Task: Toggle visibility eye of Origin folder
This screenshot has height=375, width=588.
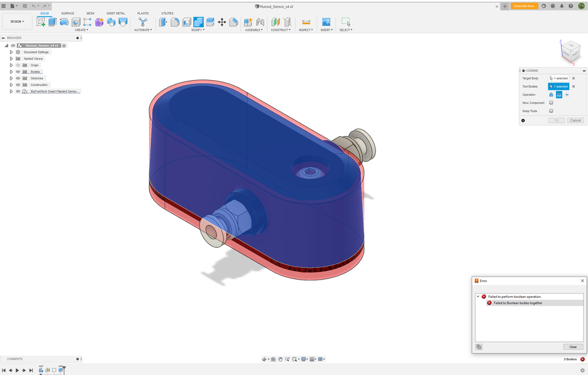Action: click(18, 65)
